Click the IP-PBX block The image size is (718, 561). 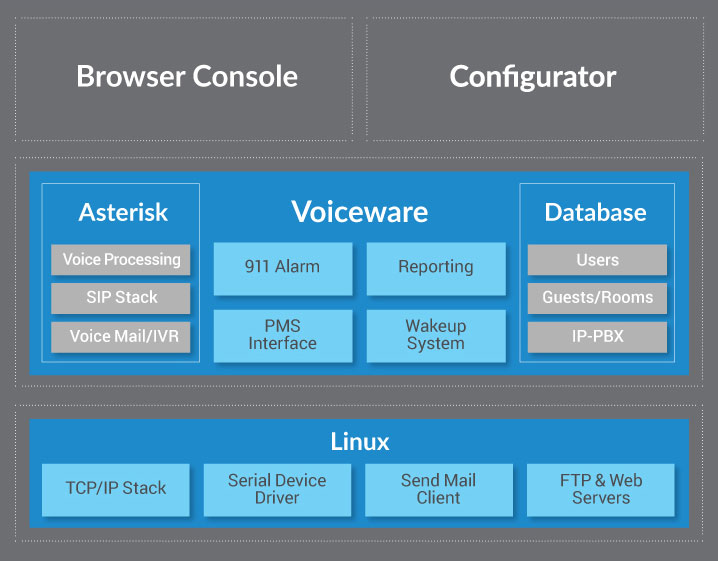(597, 337)
